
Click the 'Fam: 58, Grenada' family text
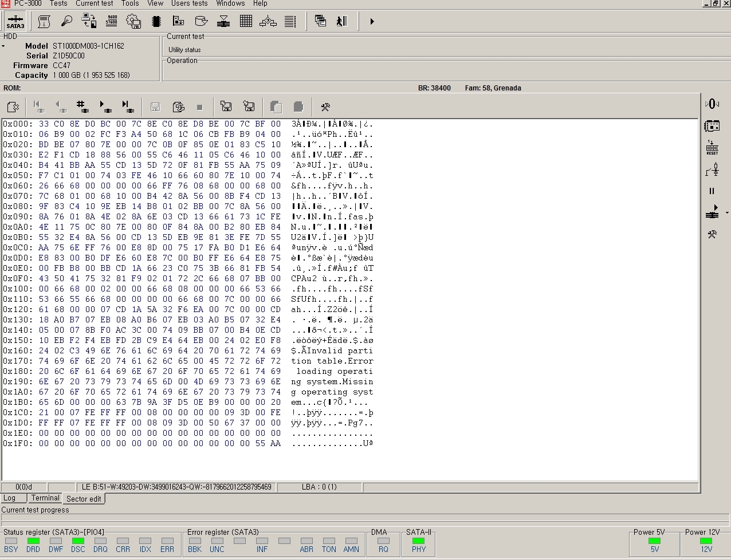pyautogui.click(x=493, y=88)
